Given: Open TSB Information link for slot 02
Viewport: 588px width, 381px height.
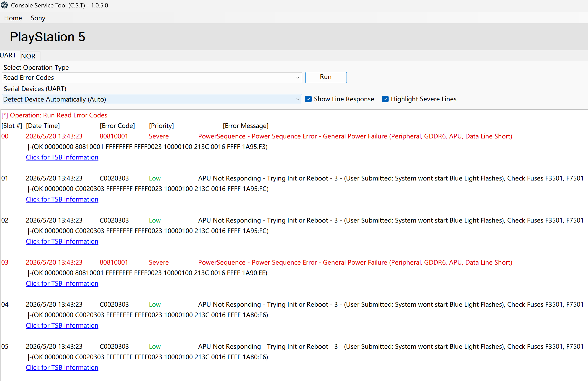Looking at the screenshot, I should [x=62, y=241].
